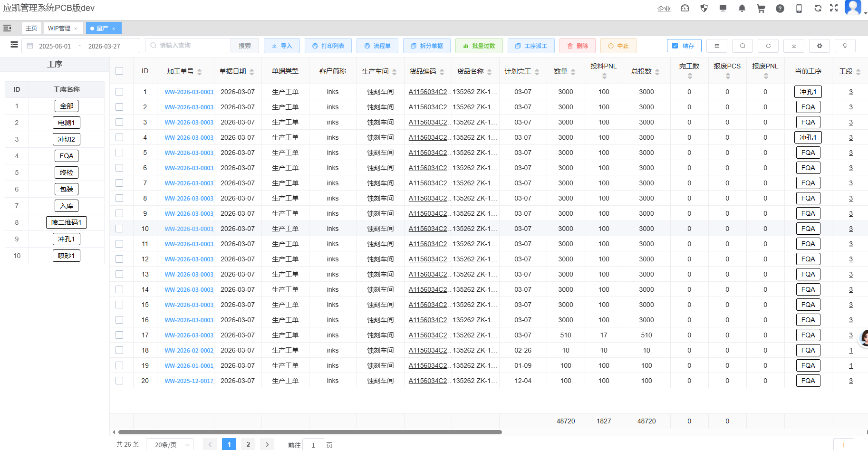This screenshot has width=868, height=450.
Task: Open the notifications bell
Action: [742, 9]
